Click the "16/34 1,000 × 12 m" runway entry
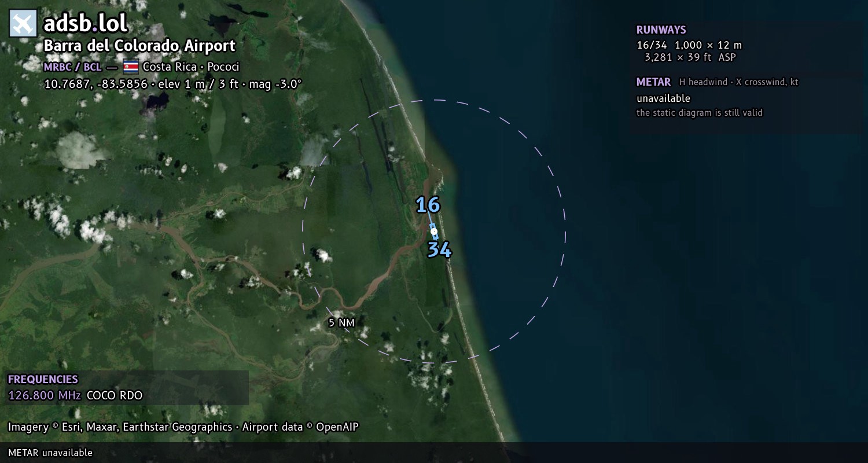The width and height of the screenshot is (868, 463). tap(689, 45)
